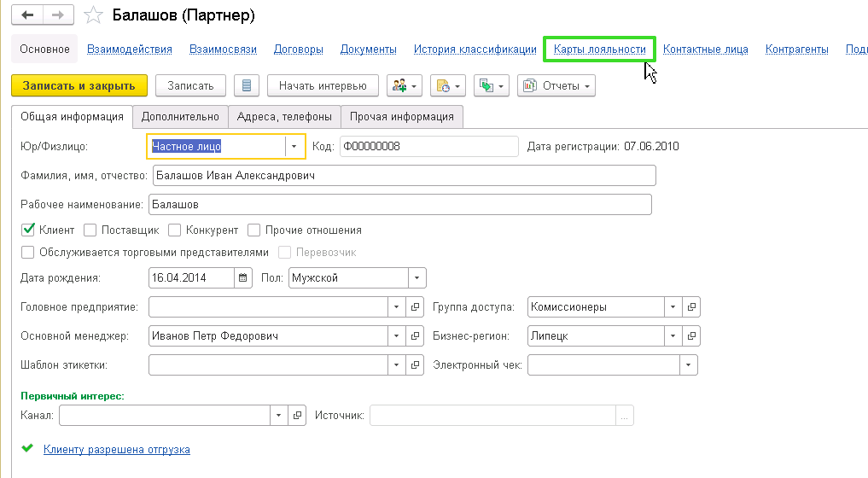Expand the Канал dropdown arrow
Viewport: 868px width, 478px height.
pos(279,416)
